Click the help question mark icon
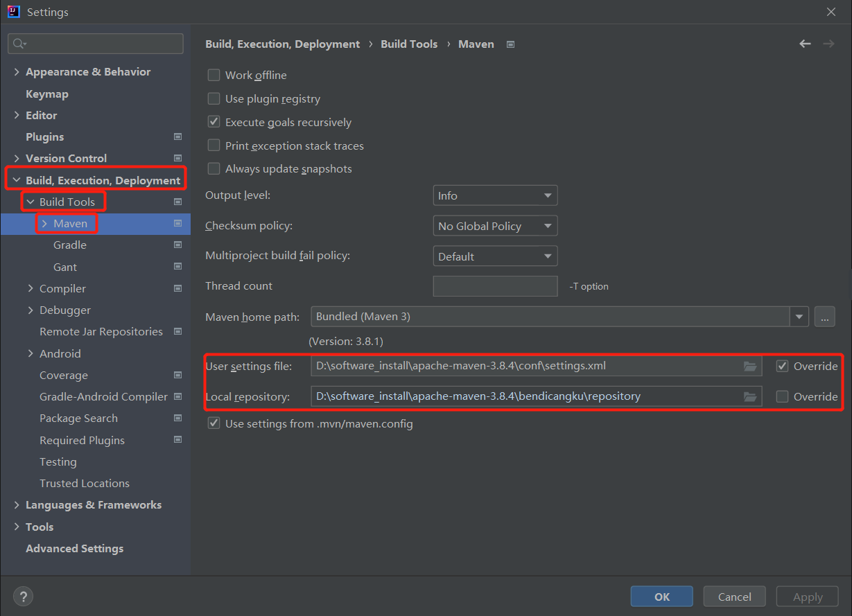852x616 pixels. [23, 596]
